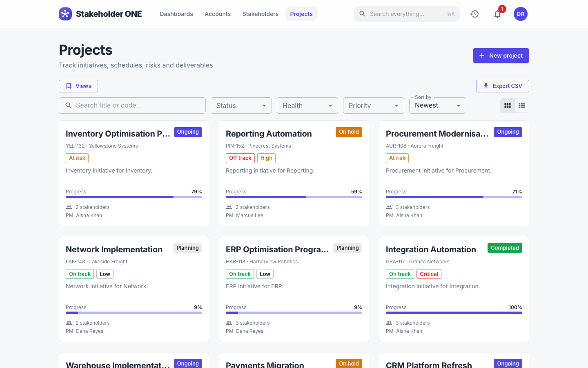Open the Status filter dropdown
588x368 pixels.
pos(241,105)
